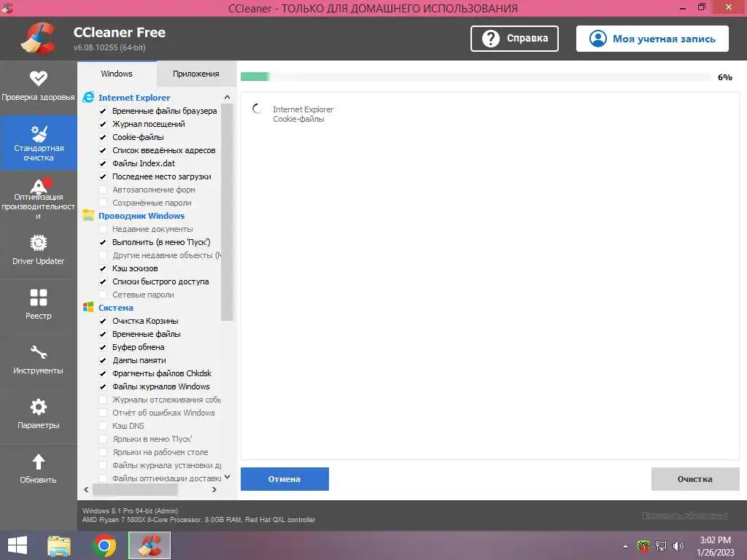Toggle Дампы памяти checkbox

point(103,360)
